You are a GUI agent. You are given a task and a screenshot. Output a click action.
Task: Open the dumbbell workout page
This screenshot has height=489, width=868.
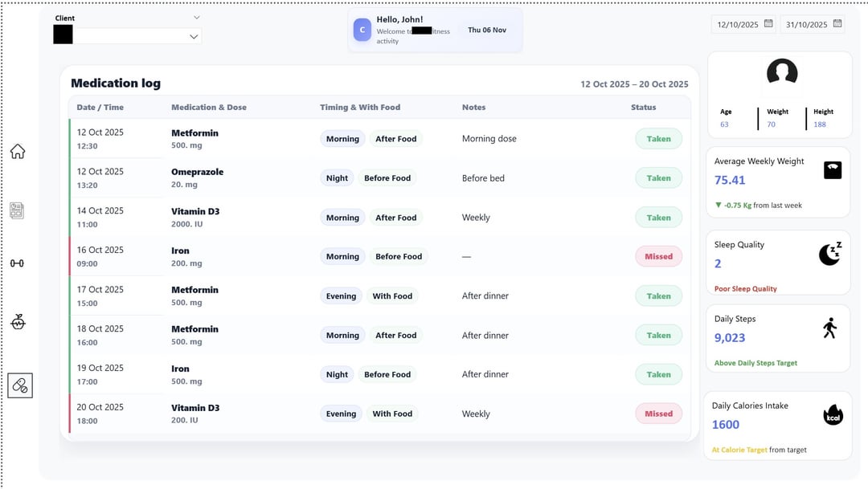[17, 263]
